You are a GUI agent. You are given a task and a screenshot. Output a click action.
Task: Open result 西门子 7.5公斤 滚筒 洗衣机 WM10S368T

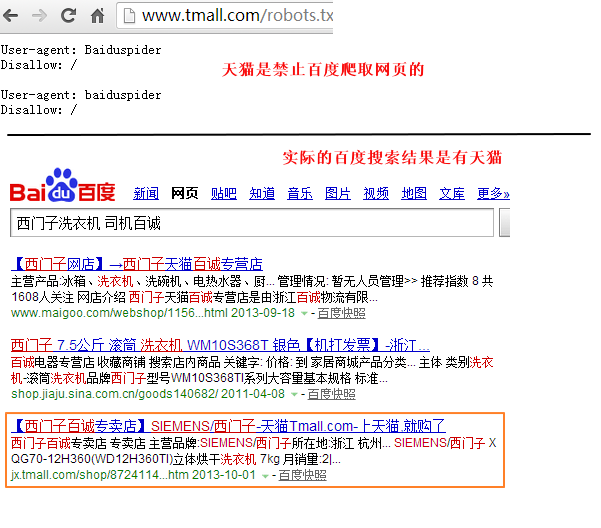pyautogui.click(x=220, y=346)
